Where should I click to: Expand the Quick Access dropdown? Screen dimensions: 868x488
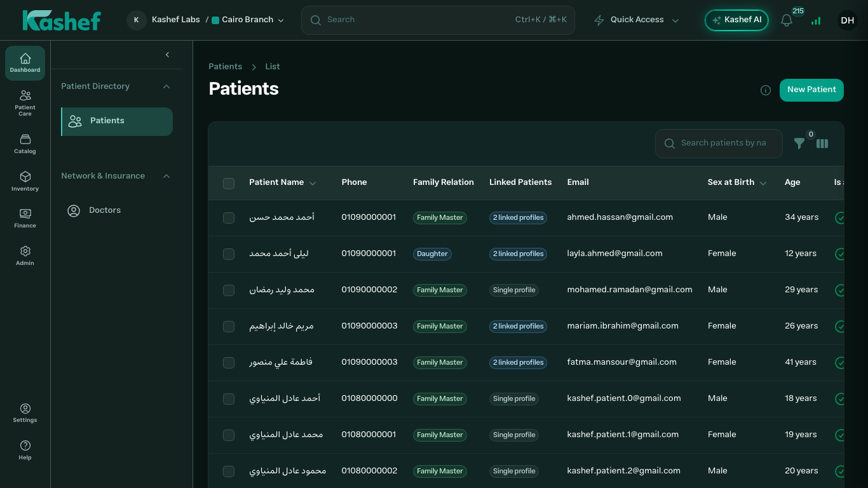coord(637,20)
